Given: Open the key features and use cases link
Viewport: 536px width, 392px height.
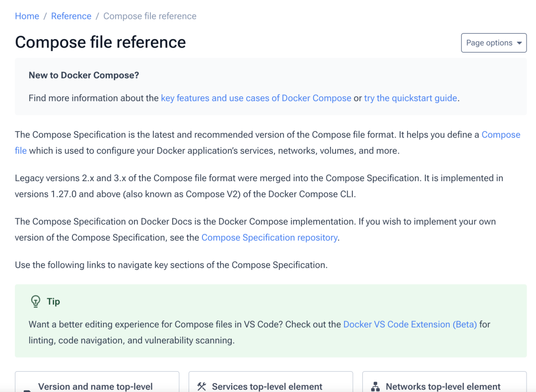Looking at the screenshot, I should tap(256, 98).
